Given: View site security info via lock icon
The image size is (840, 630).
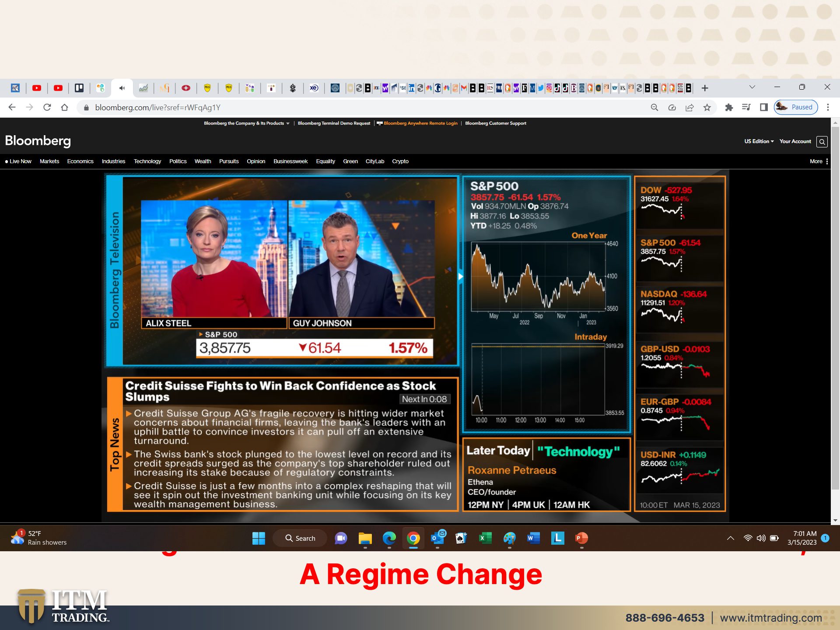Looking at the screenshot, I should (x=86, y=108).
